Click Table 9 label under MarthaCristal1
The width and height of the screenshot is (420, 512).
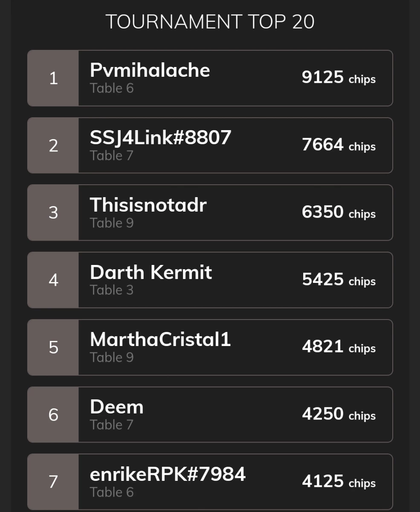coord(112,358)
